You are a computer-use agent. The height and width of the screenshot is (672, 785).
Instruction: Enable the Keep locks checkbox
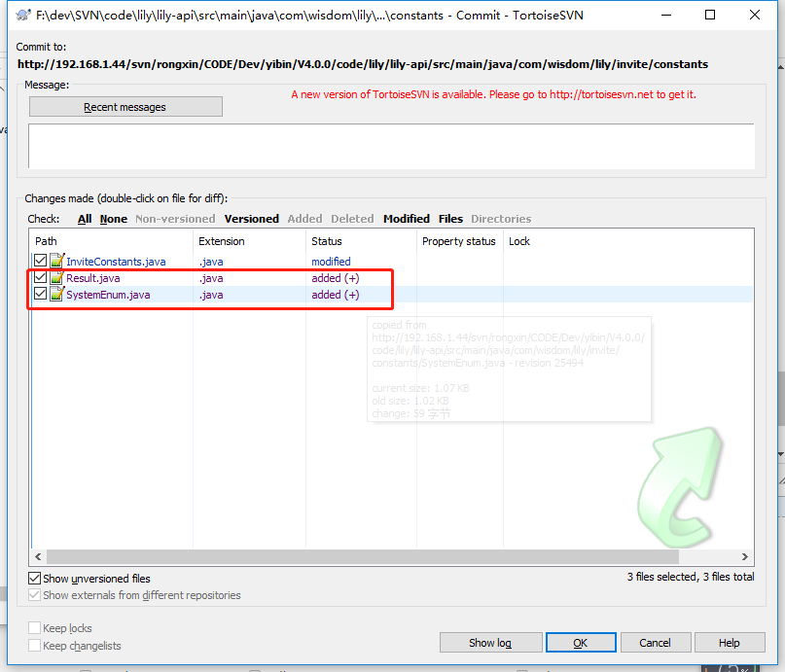pos(34,628)
